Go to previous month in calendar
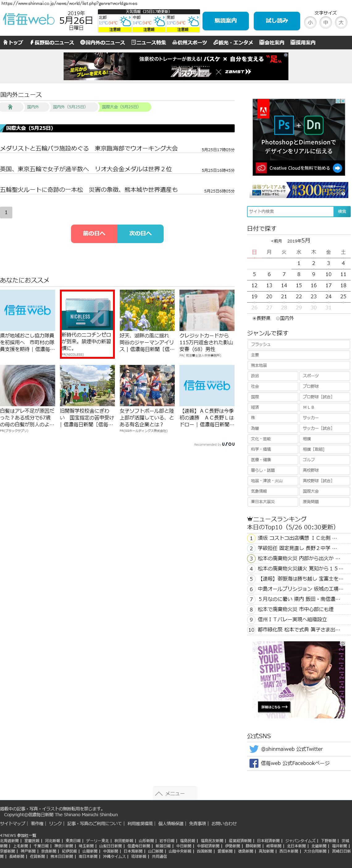Screen dimensions: 352x868 pyautogui.click(x=276, y=241)
